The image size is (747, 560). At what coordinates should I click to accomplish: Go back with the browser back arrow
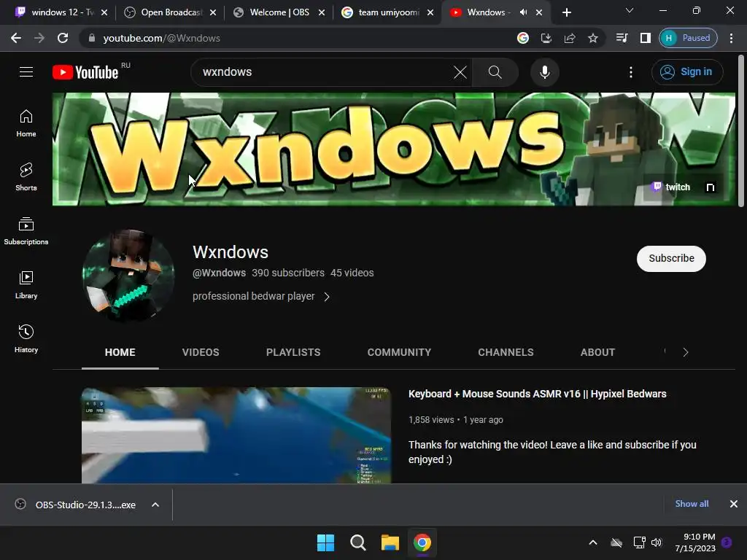[x=16, y=38]
